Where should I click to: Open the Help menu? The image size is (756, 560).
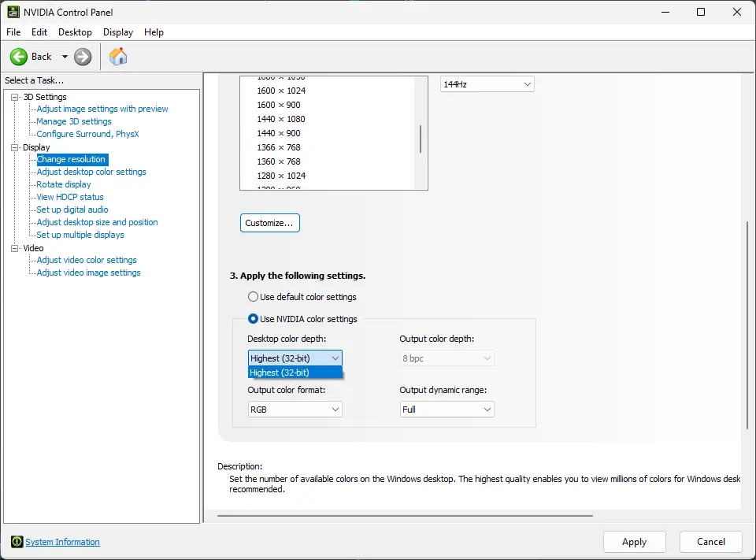(154, 32)
